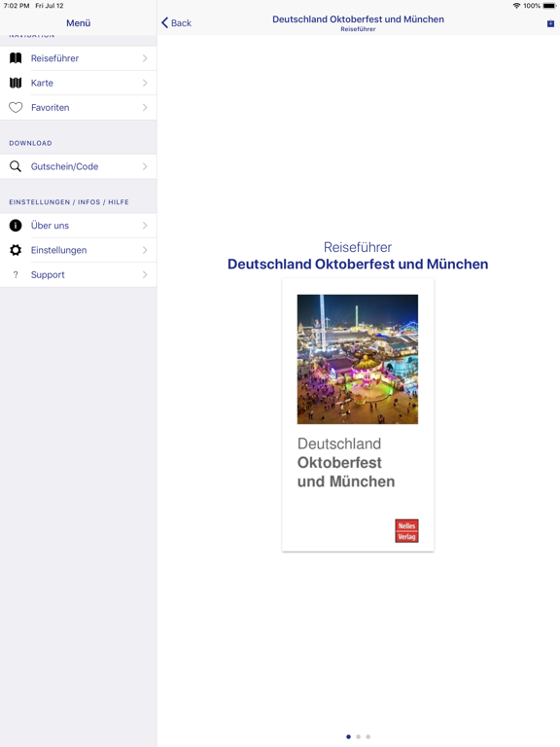Tap the Support question mark icon

16,275
